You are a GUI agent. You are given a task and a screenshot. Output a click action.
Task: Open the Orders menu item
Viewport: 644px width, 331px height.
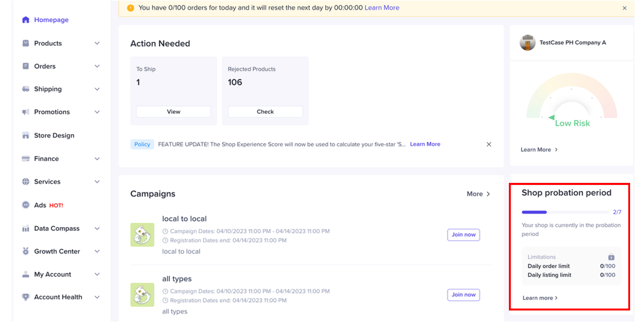pyautogui.click(x=45, y=66)
